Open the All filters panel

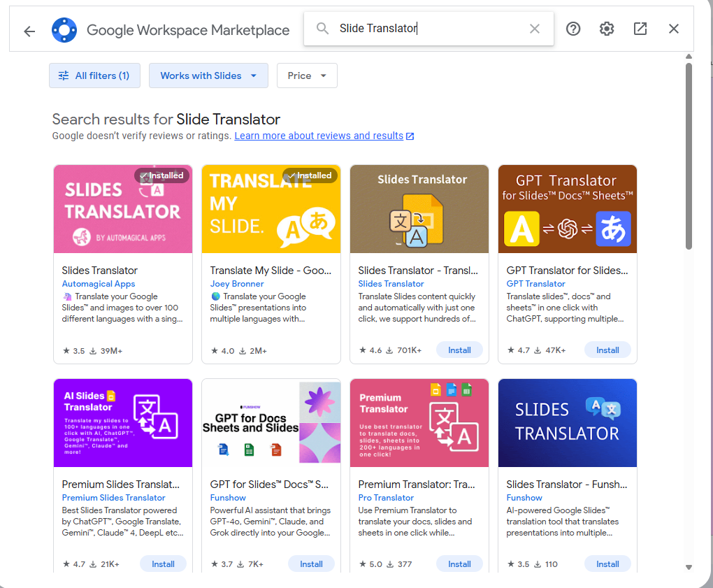pyautogui.click(x=94, y=75)
